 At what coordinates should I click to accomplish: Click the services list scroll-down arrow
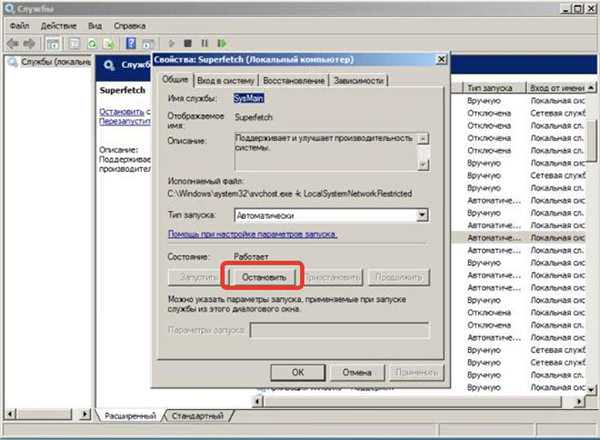[591, 389]
